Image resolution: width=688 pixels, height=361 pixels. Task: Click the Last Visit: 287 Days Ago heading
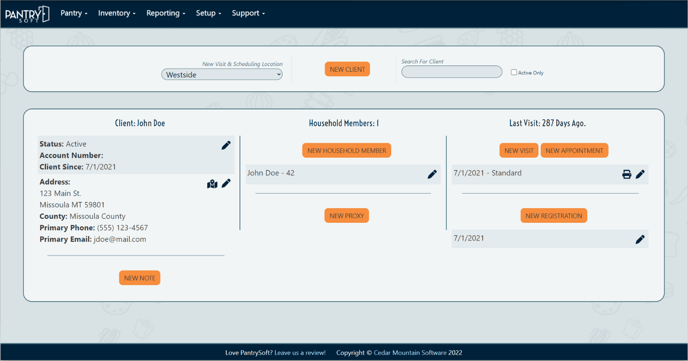(547, 123)
